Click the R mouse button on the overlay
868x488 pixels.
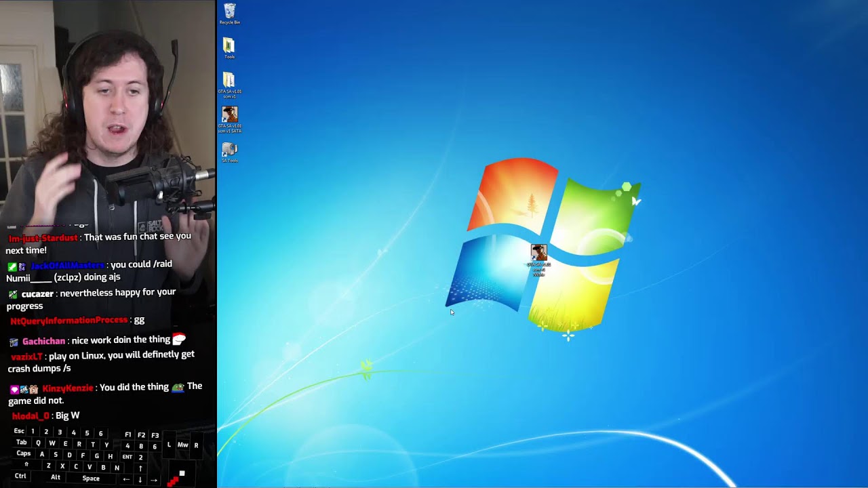[196, 445]
